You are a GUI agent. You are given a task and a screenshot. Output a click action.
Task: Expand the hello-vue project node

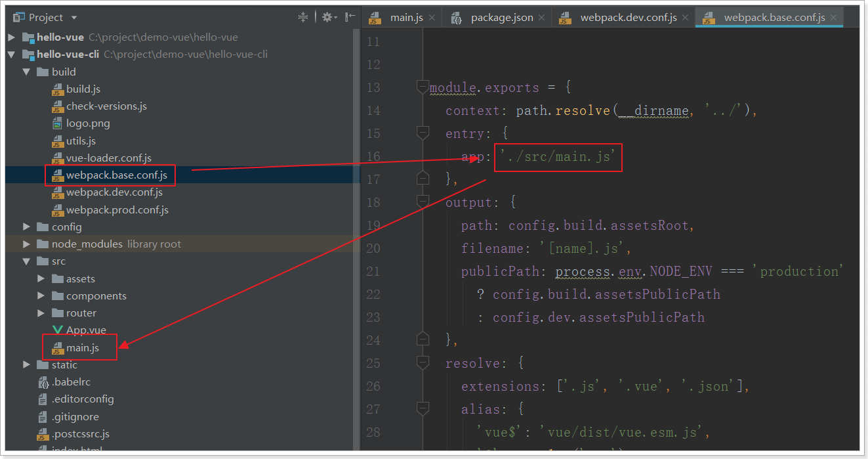(11, 37)
